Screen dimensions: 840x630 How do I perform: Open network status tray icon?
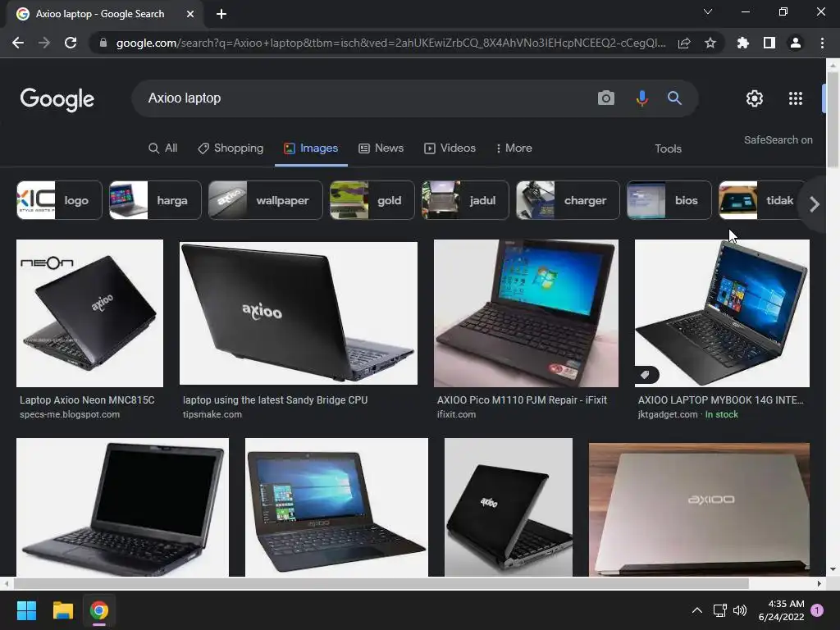click(x=719, y=610)
